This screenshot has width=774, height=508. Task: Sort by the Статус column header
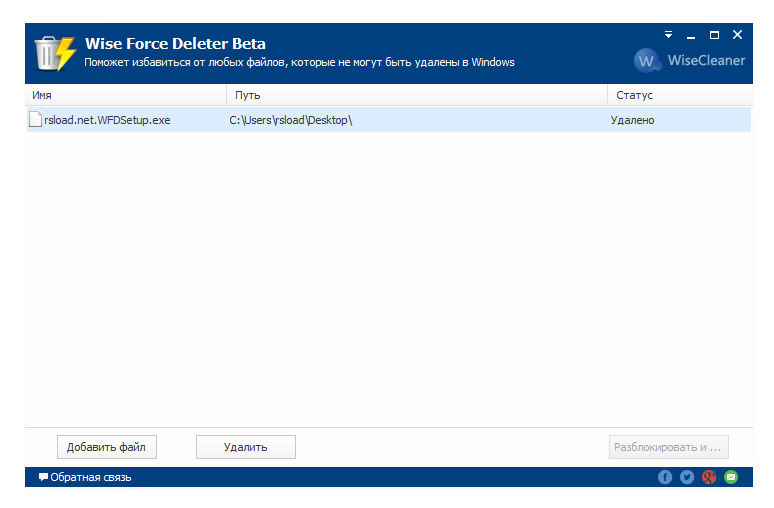[680, 95]
